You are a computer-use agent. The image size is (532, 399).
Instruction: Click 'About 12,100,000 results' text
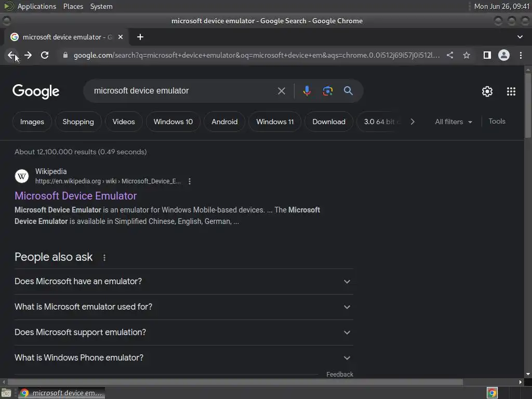[x=81, y=152]
